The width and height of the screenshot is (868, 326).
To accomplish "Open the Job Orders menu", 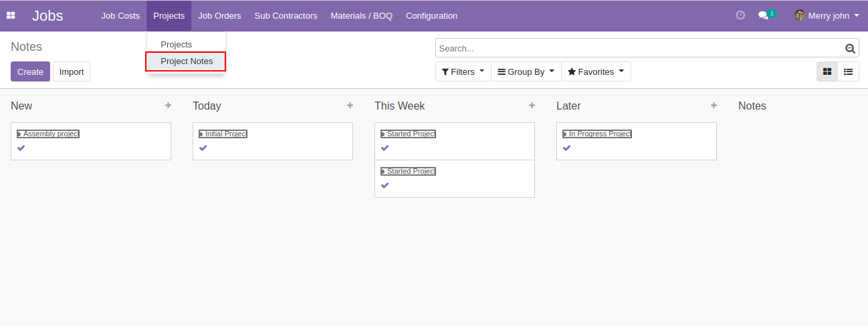I will coord(219,15).
